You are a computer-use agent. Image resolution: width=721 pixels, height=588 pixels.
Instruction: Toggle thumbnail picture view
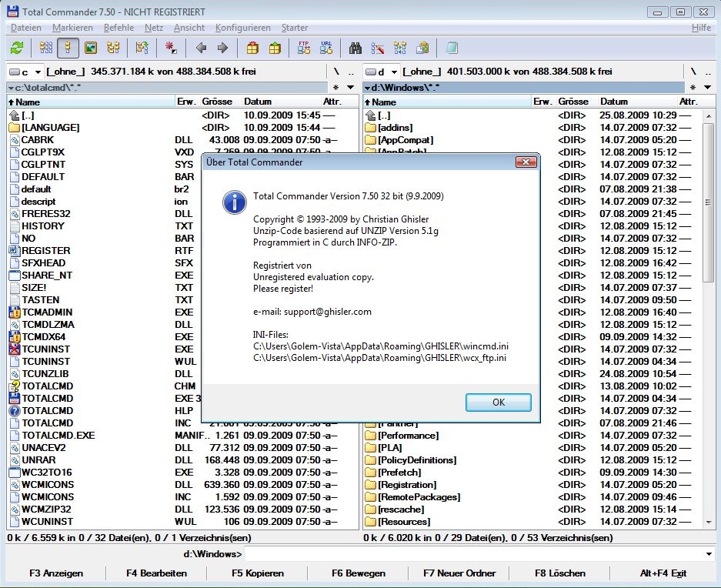coord(91,48)
